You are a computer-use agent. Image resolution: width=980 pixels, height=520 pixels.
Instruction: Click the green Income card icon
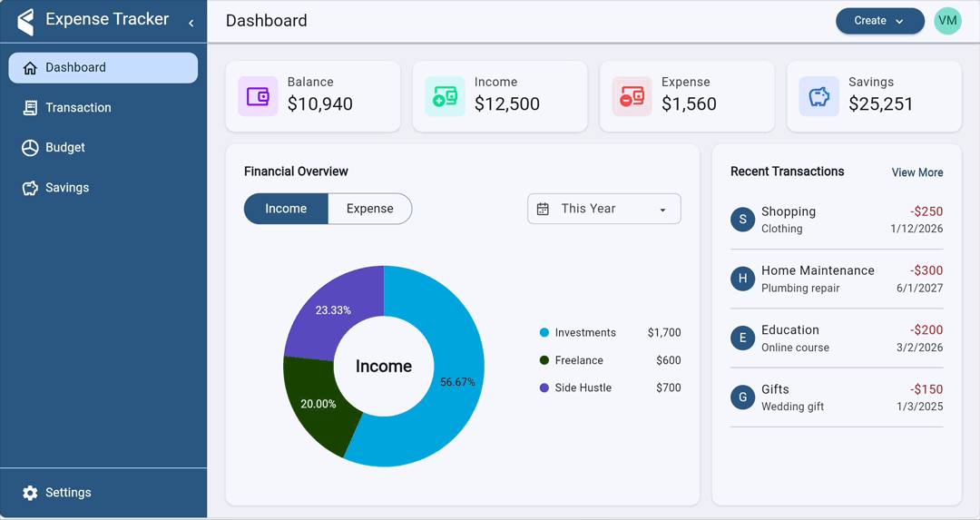(x=445, y=96)
